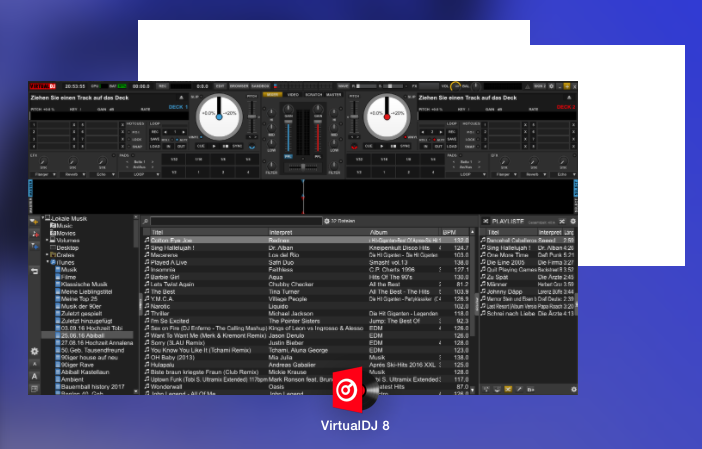
Task: Click the left channel blue volume fader
Action: (288, 135)
